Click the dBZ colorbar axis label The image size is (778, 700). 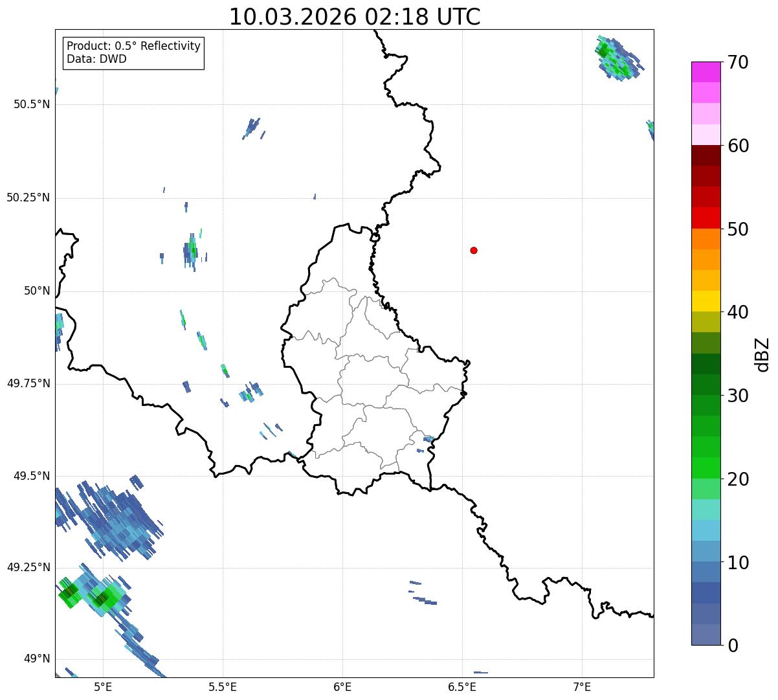[762, 354]
